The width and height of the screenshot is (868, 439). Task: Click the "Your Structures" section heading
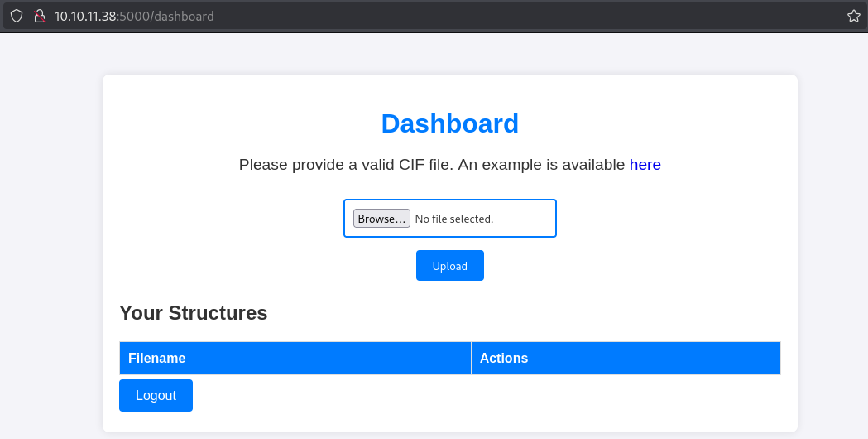point(193,313)
